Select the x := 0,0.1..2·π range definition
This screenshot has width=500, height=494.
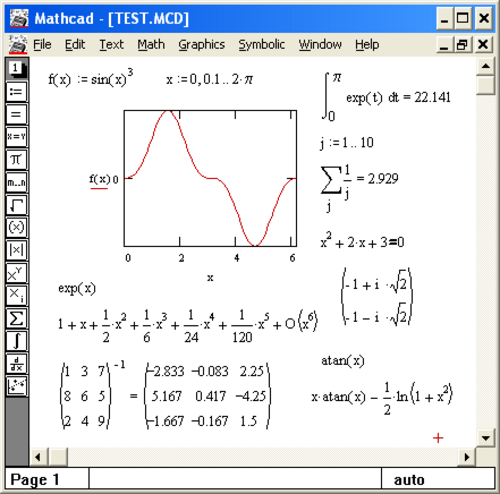click(209, 79)
